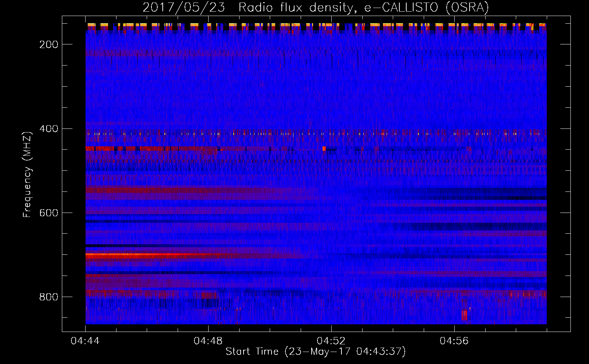Click the bright red burst near 04:56 at 850 MHz

(x=464, y=315)
